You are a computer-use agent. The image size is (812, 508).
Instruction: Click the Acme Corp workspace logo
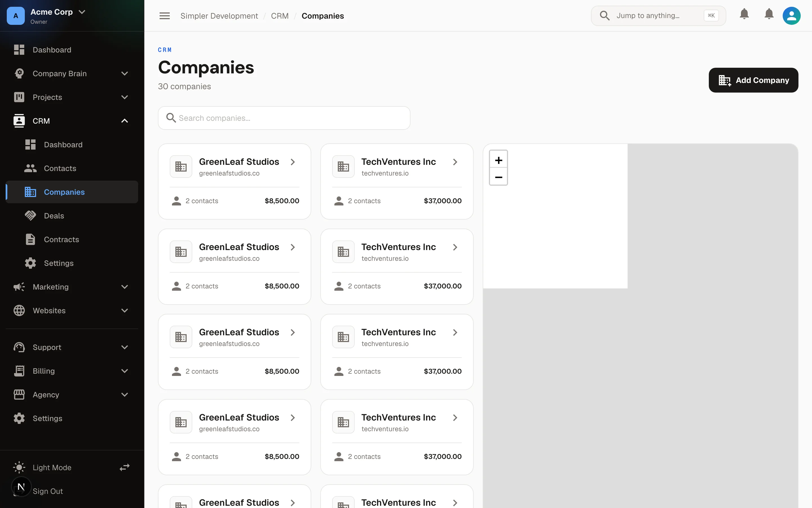pyautogui.click(x=16, y=16)
